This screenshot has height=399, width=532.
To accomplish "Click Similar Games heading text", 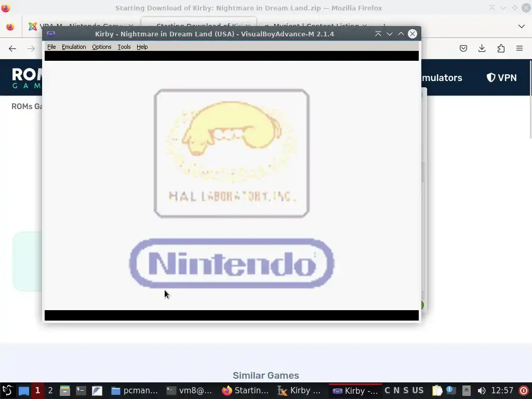I will coord(266,375).
